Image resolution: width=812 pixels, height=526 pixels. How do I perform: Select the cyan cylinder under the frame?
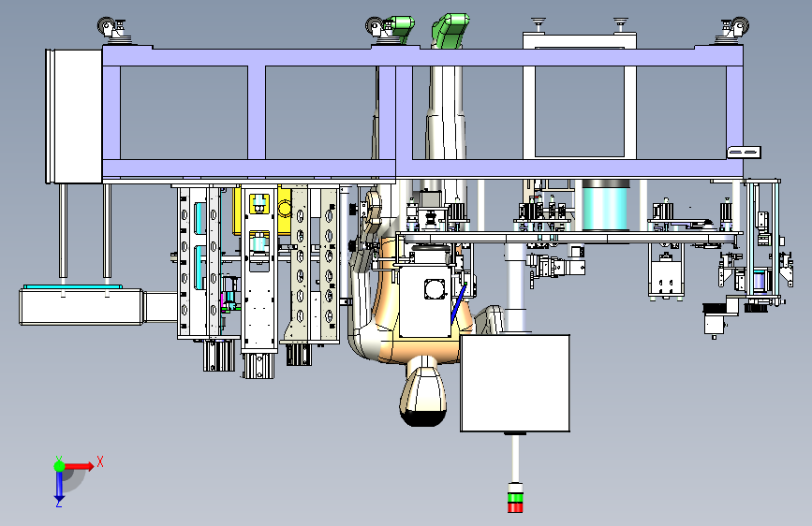click(605, 206)
